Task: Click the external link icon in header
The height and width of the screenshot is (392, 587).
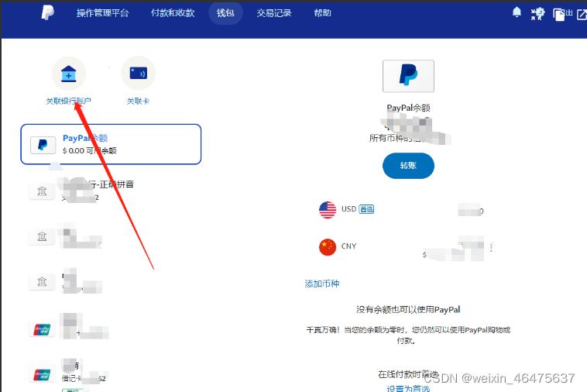Action: 582,15
